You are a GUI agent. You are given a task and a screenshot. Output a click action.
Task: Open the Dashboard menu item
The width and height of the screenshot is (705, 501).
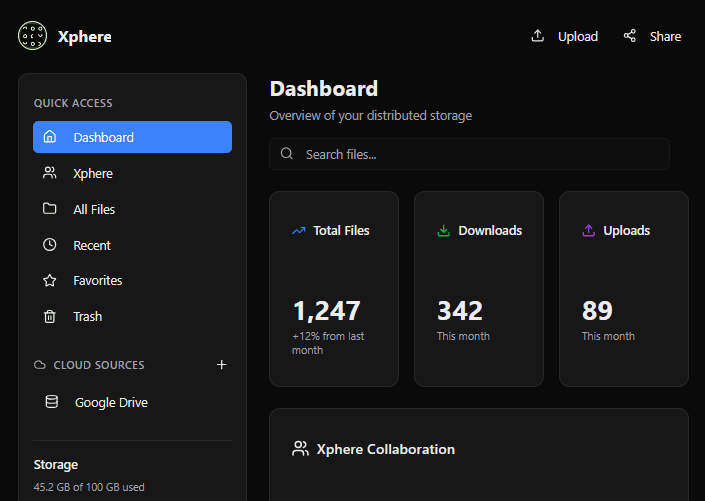132,137
